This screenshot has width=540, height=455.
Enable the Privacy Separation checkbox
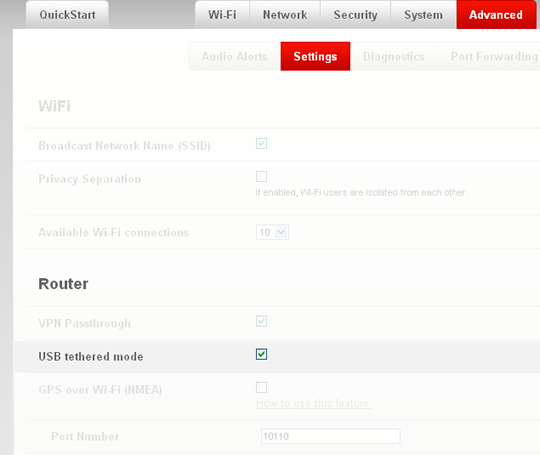261,176
